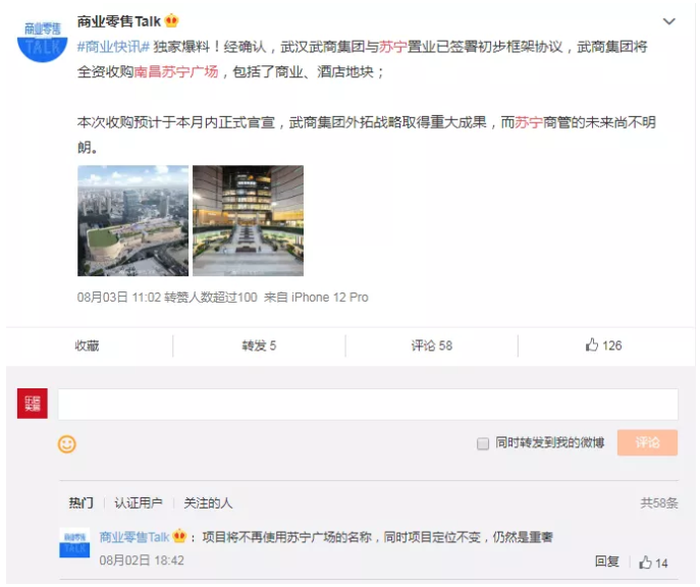This screenshot has width=700, height=587.
Task: Click 转发 5 to repost
Action: [259, 346]
